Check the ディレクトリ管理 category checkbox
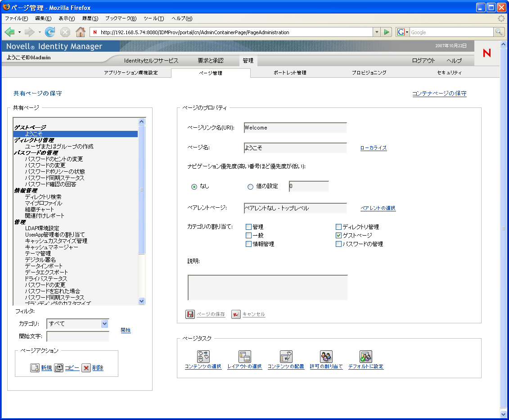The height and width of the screenshot is (420, 509). 338,227
